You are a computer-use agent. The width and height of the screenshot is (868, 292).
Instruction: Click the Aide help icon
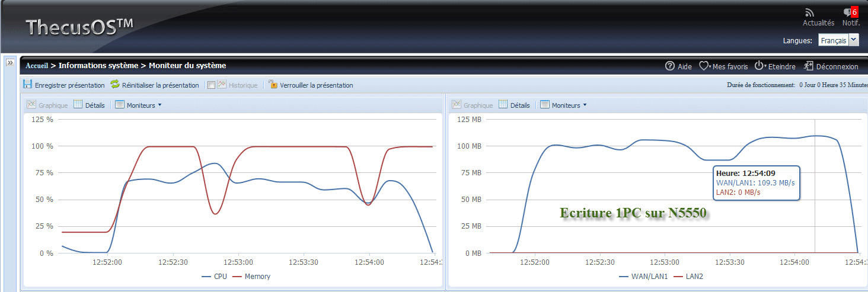click(670, 66)
